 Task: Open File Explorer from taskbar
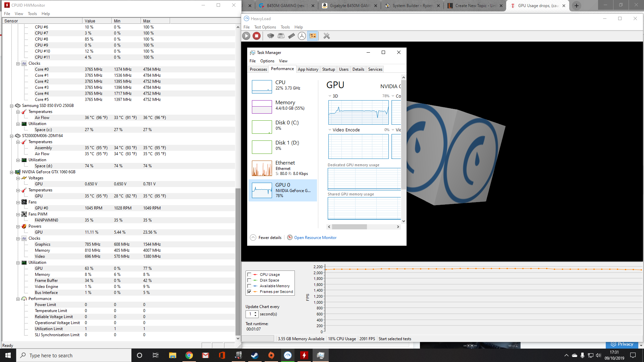point(173,355)
